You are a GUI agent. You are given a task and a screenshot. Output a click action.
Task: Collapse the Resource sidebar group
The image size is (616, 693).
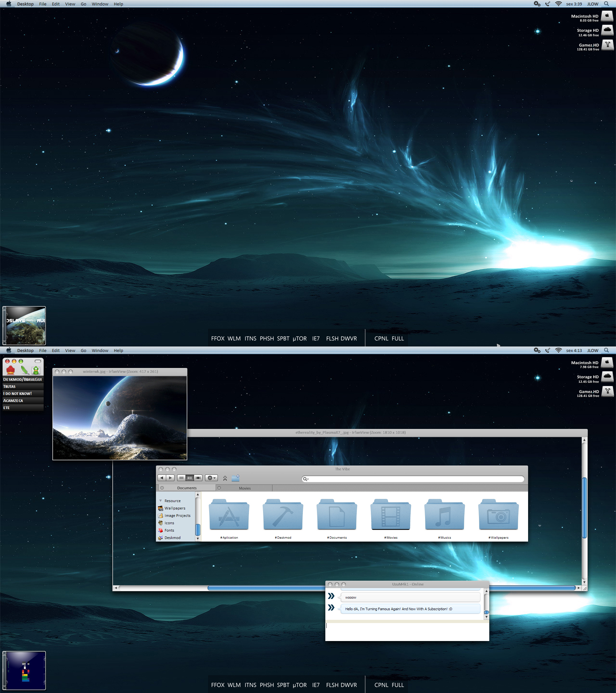[160, 501]
